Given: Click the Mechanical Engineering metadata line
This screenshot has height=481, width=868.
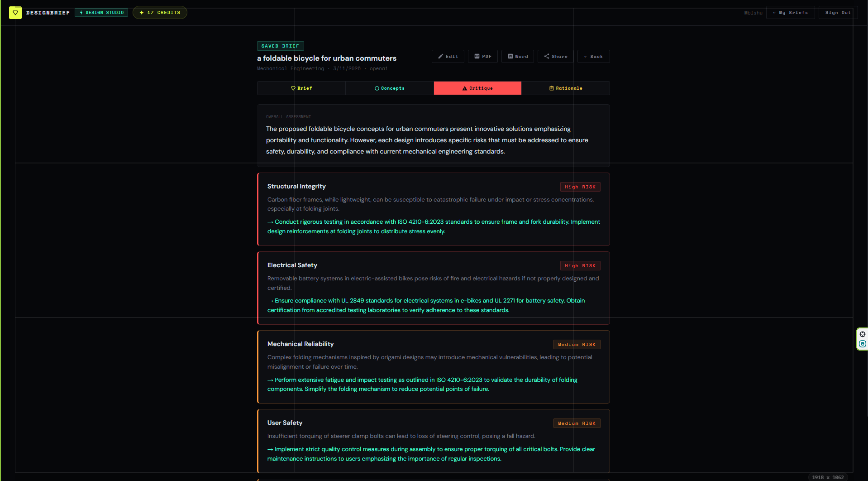Looking at the screenshot, I should [322, 69].
